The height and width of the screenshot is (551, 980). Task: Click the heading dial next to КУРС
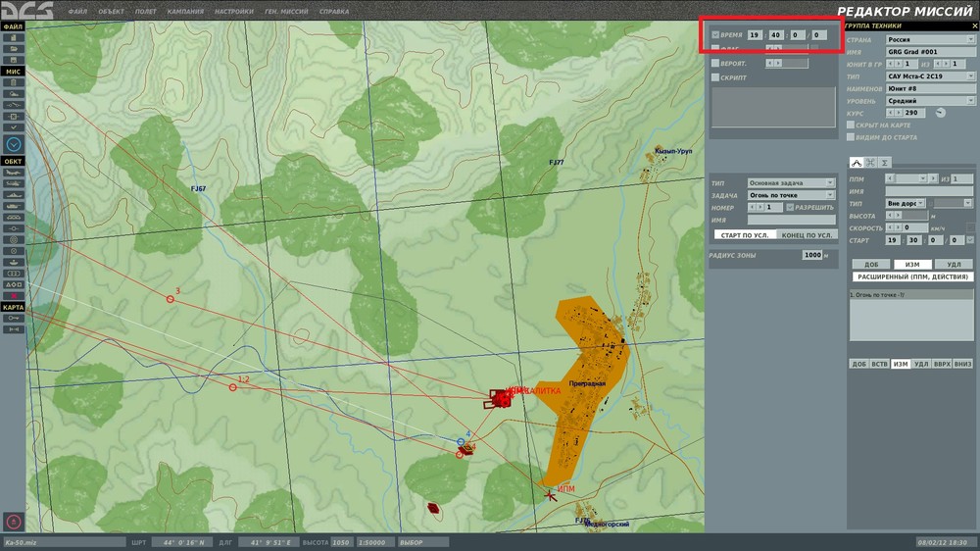point(940,113)
